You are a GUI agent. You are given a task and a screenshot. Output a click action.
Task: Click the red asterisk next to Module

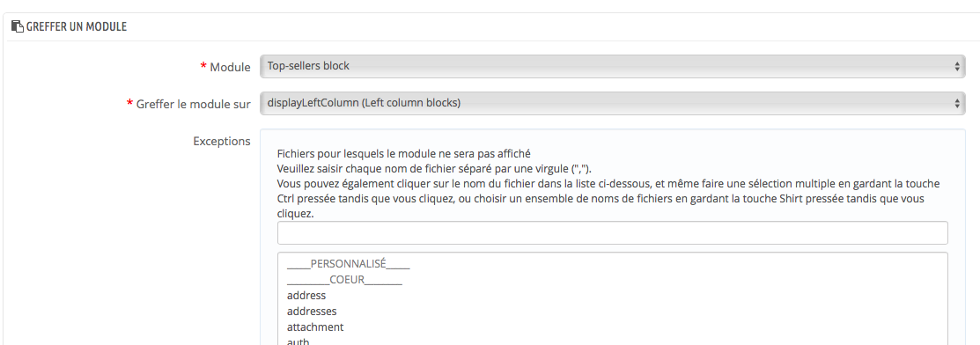tap(203, 66)
